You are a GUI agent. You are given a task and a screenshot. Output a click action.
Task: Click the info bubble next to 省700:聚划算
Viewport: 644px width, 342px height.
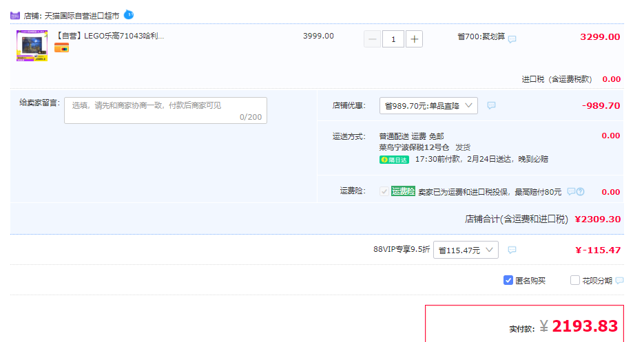[x=512, y=39]
